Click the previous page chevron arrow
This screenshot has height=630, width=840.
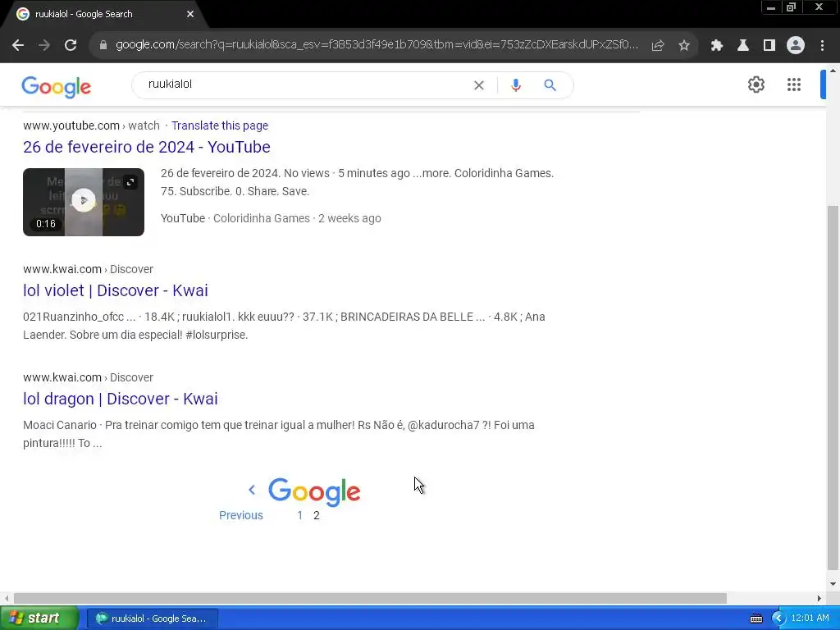coord(252,490)
